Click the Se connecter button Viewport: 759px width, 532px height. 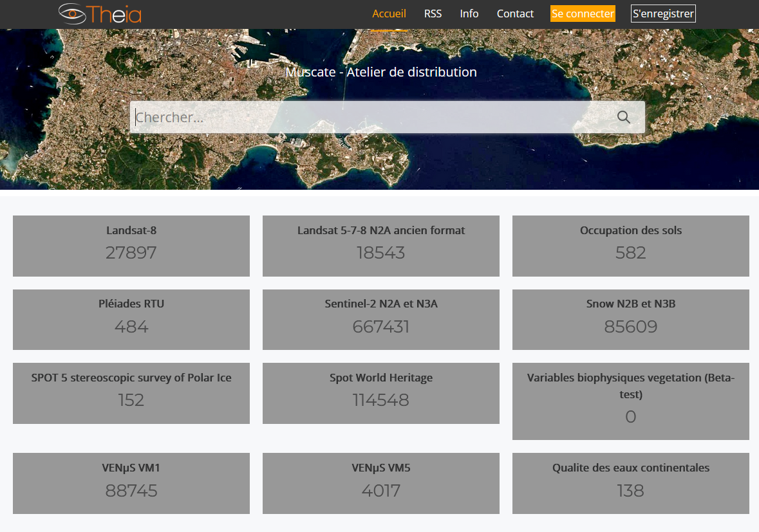[x=583, y=14]
